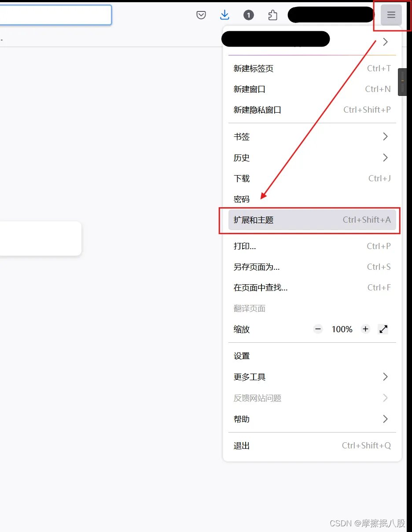Choose 打印... menu item

click(x=312, y=246)
